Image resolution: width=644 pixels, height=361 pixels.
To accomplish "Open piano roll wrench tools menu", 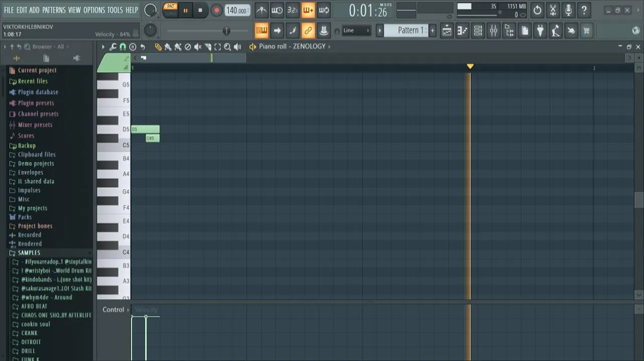I will (x=113, y=47).
